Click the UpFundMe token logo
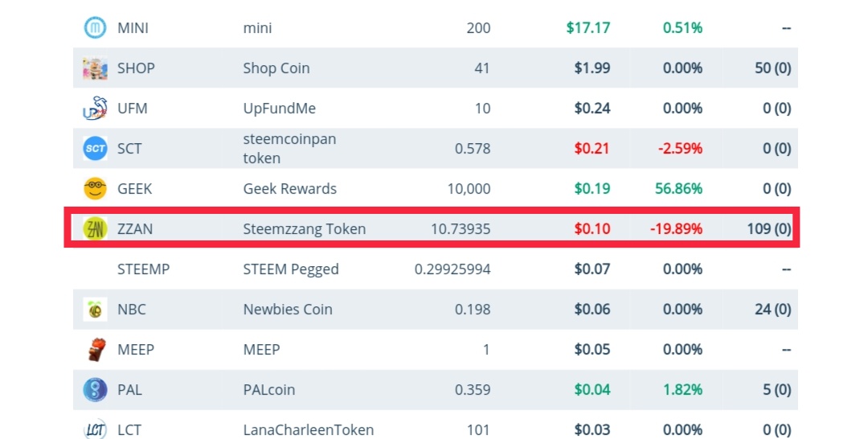This screenshot has height=439, width=868. tap(95, 109)
